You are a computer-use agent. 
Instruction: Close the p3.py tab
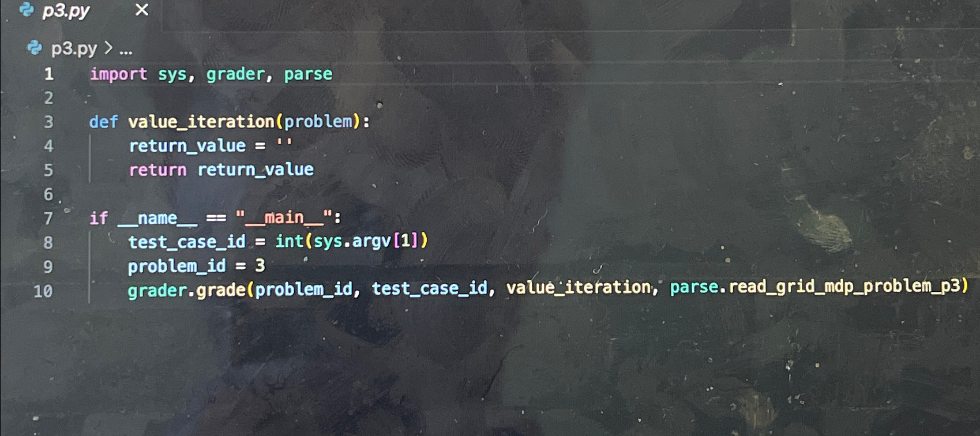pos(142,10)
